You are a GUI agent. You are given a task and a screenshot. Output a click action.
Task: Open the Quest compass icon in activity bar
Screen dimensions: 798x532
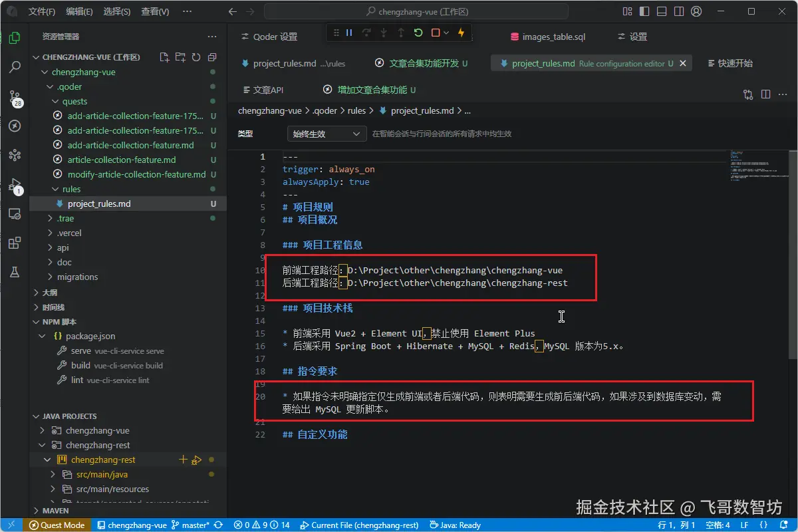14,126
